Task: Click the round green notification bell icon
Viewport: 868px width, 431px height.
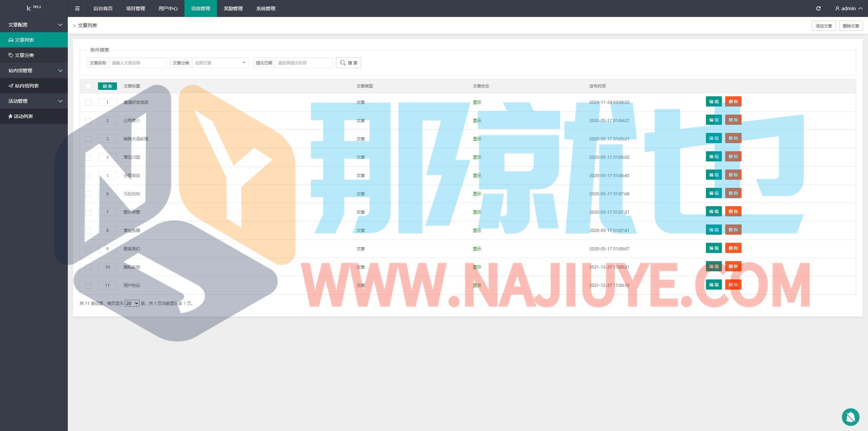Action: click(x=850, y=417)
